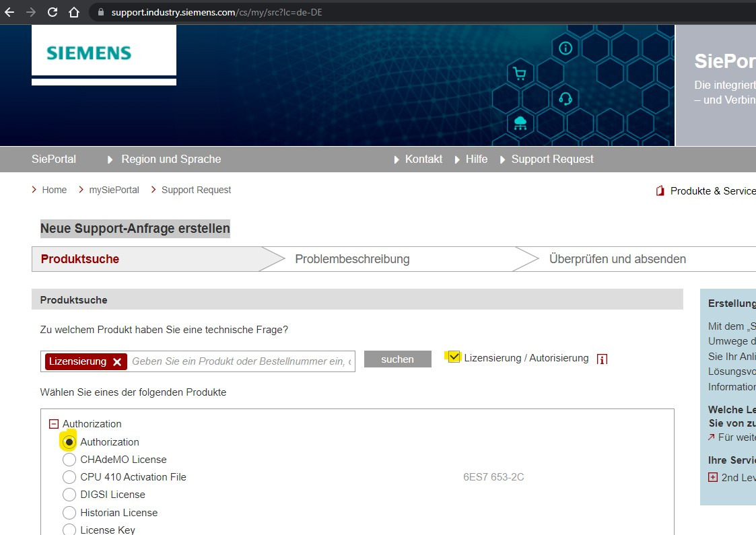Select the Historian License radio button
Viewport: 756px width, 535px height.
point(69,512)
